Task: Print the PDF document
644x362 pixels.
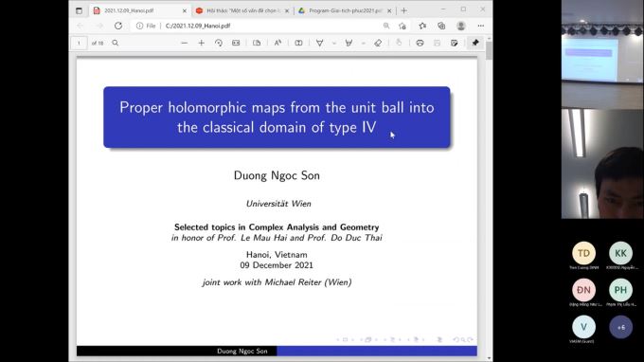Action: (420, 43)
